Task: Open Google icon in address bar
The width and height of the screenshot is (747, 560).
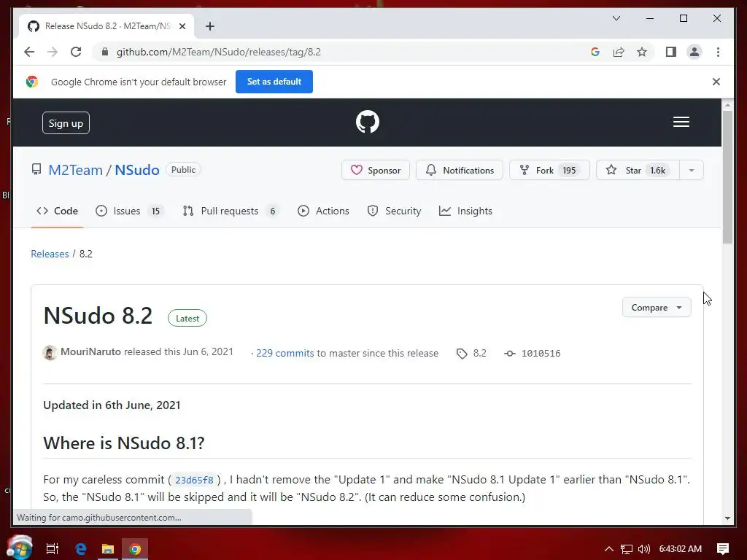Action: pos(595,52)
